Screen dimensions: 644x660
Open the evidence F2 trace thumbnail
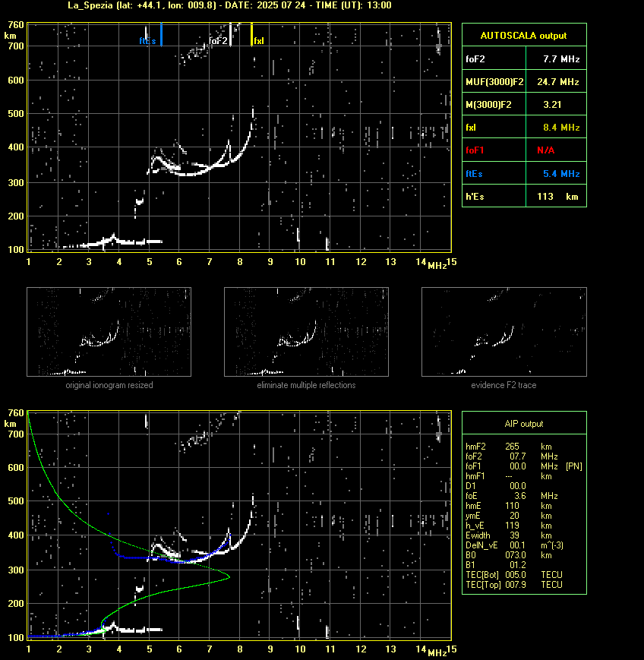(x=504, y=332)
